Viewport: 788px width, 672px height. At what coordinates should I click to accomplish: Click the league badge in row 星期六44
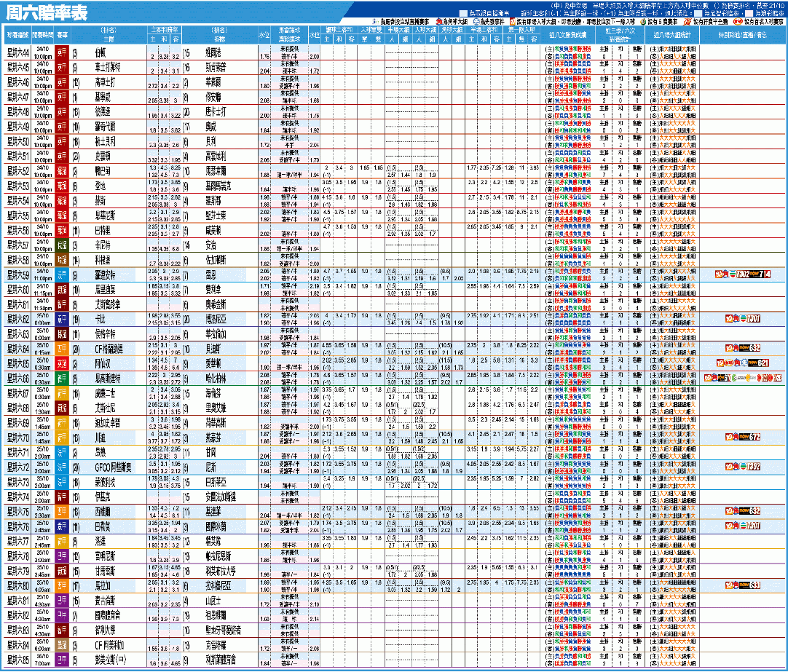62,52
